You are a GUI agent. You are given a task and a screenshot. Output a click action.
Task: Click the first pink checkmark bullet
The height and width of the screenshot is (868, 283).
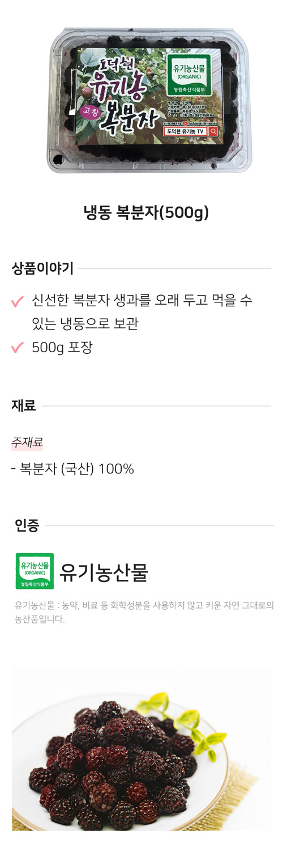(18, 301)
